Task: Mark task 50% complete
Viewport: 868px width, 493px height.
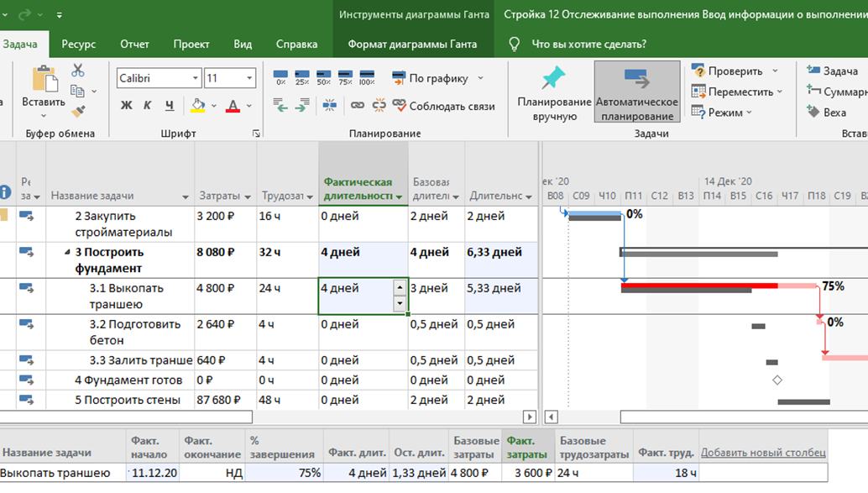Action: pyautogui.click(x=324, y=77)
